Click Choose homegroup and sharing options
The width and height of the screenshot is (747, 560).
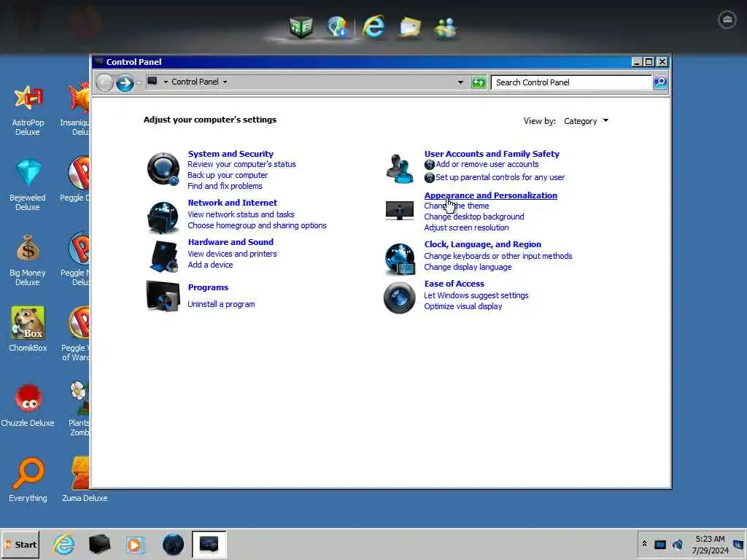[x=258, y=226]
